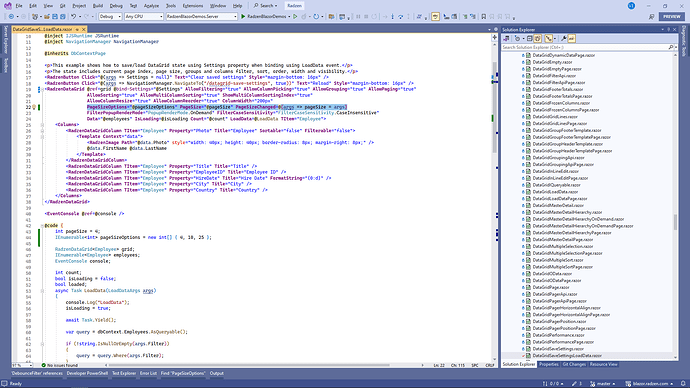
Task: Click the Hot Reload flame icon
Action: [x=304, y=17]
